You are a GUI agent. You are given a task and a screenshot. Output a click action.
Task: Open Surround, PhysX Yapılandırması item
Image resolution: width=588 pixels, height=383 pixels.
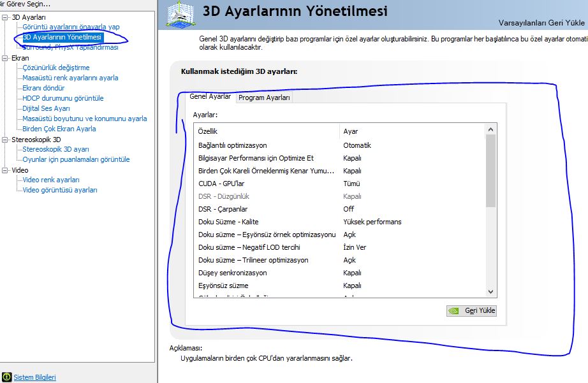pos(71,47)
